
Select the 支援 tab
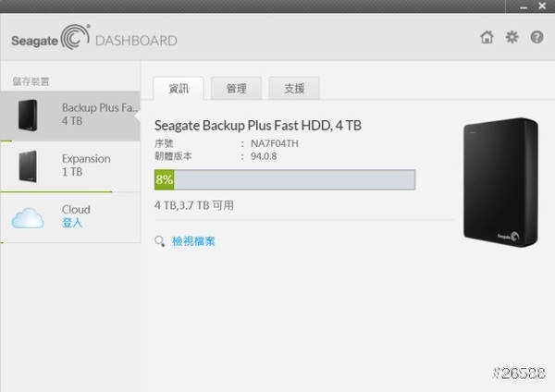tap(294, 89)
